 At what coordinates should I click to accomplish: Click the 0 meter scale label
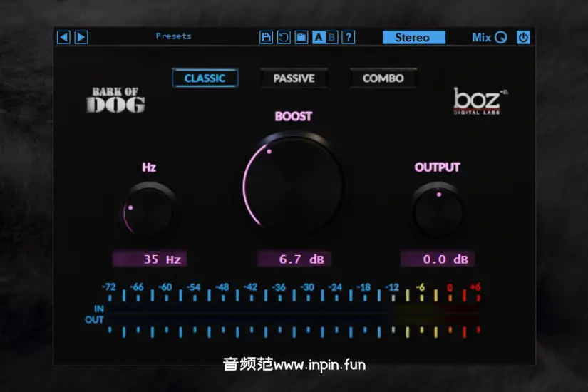450,287
